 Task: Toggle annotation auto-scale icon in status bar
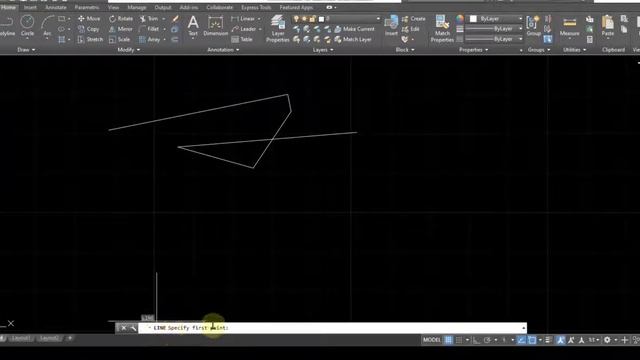click(x=571, y=340)
